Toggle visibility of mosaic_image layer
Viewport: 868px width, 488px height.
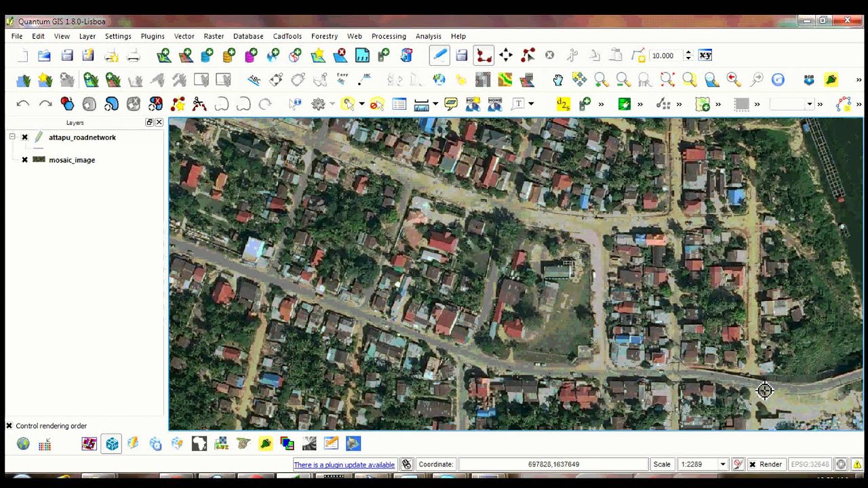pyautogui.click(x=25, y=160)
